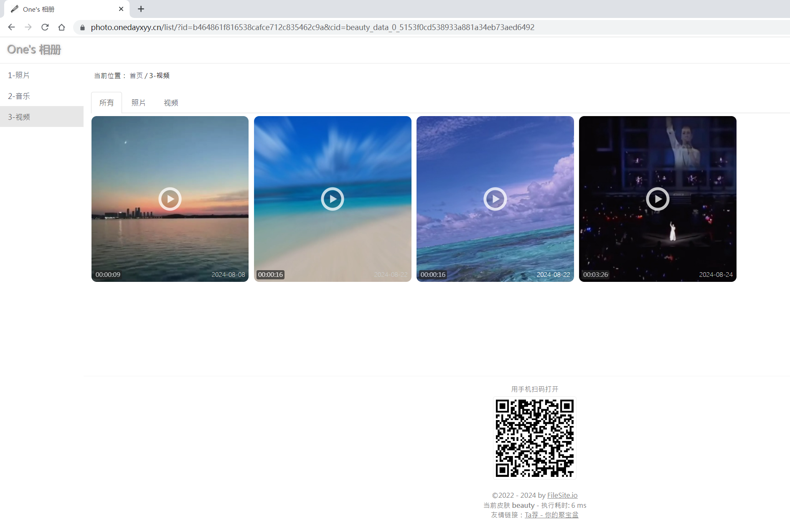Open the 1-照片 category
The image size is (790, 532).
(x=42, y=75)
